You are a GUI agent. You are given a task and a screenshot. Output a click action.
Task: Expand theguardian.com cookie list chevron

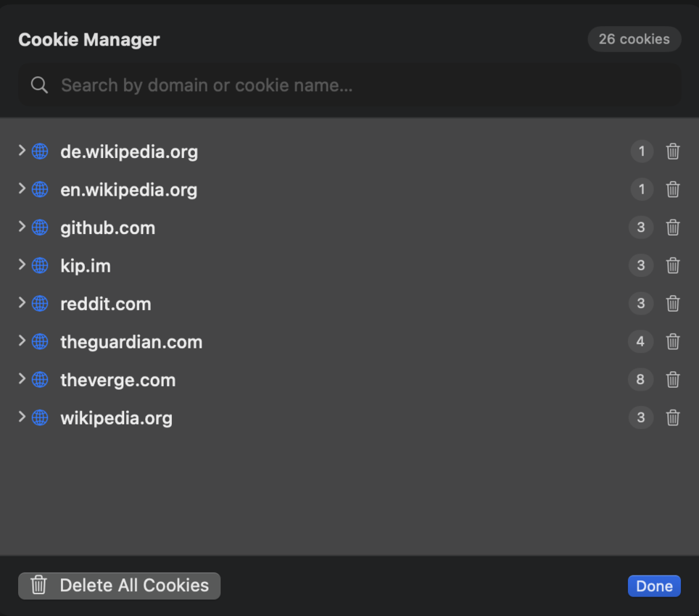(22, 341)
